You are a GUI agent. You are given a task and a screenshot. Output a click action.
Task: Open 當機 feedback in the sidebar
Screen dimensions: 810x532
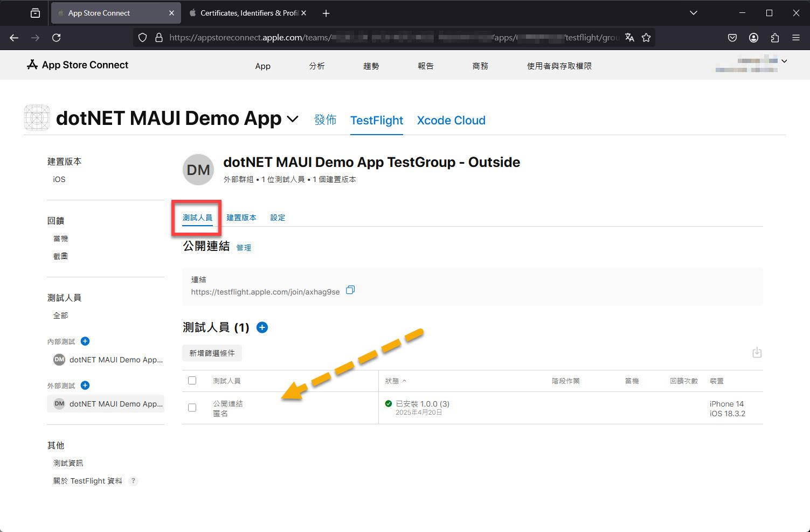point(60,239)
